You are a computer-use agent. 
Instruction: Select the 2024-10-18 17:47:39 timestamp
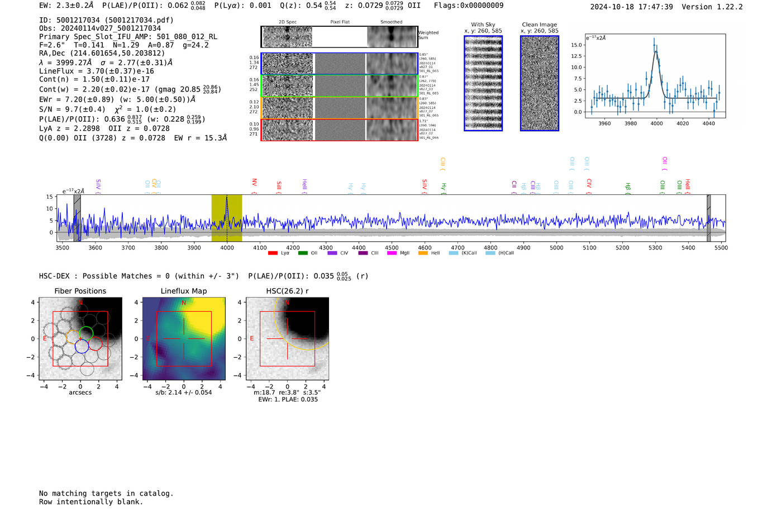pos(632,7)
